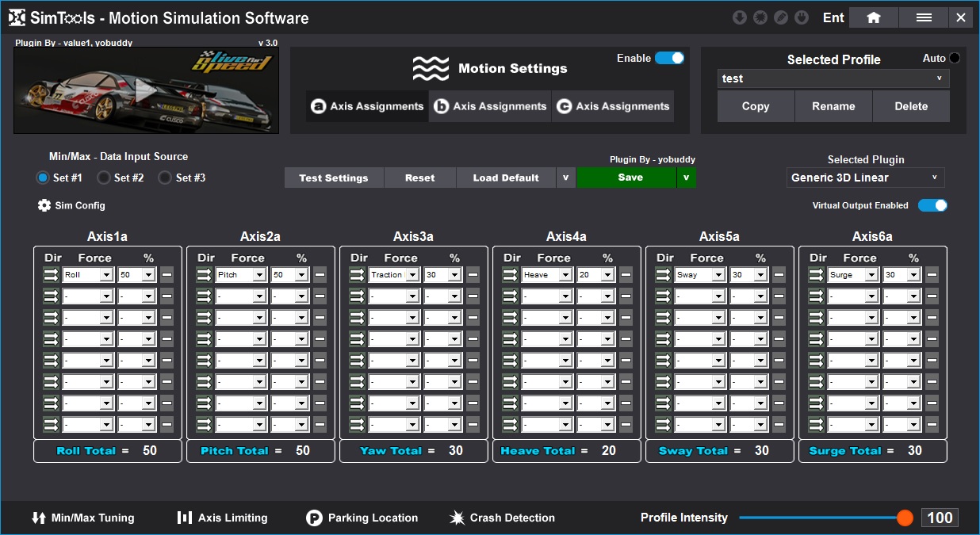
Task: Open Axis Limiting settings
Action: click(x=222, y=518)
